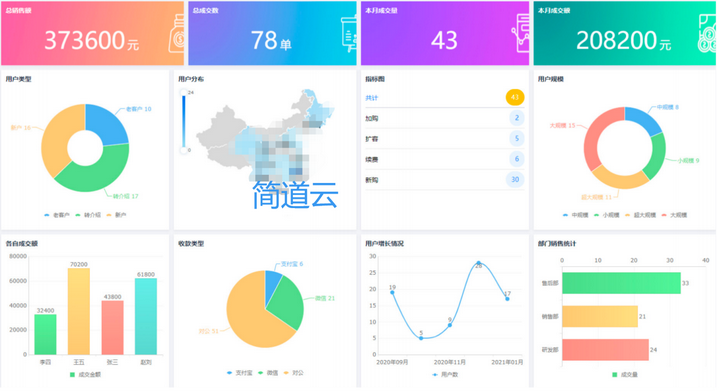This screenshot has height=391, width=720.
Task: Click the line chart data point labeled 17
Action: coord(507,299)
